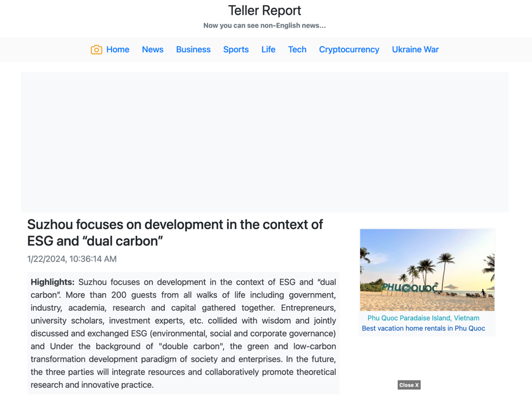Select the Ukraine War link
Screen dimensions: 532x397
(415, 49)
